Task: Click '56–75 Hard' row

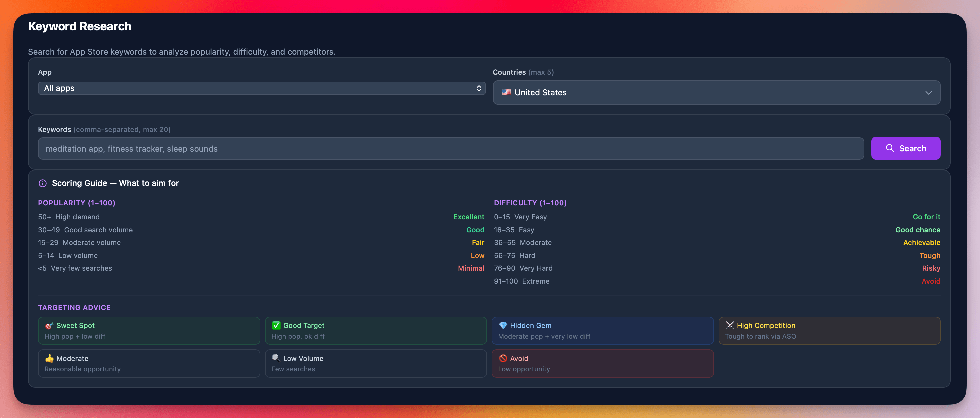Action: tap(717, 256)
